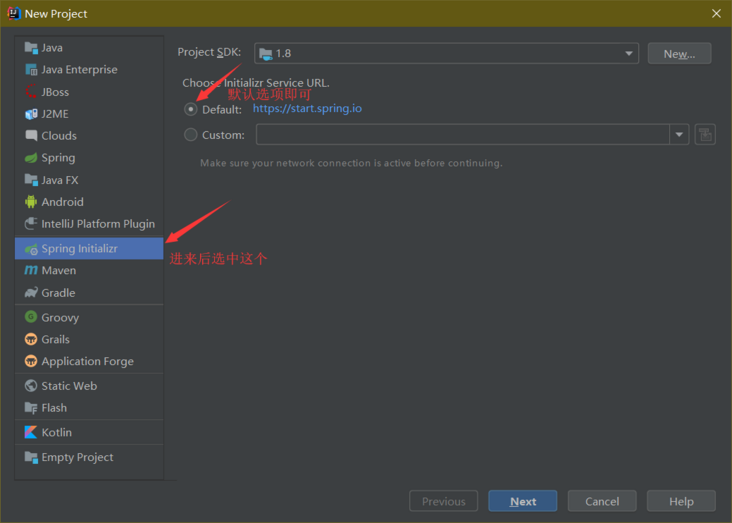
Task: Click the green Spring leaf icon
Action: tap(31, 158)
